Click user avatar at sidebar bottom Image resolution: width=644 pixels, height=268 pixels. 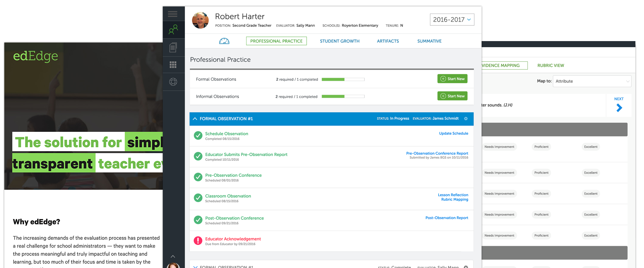click(x=173, y=265)
